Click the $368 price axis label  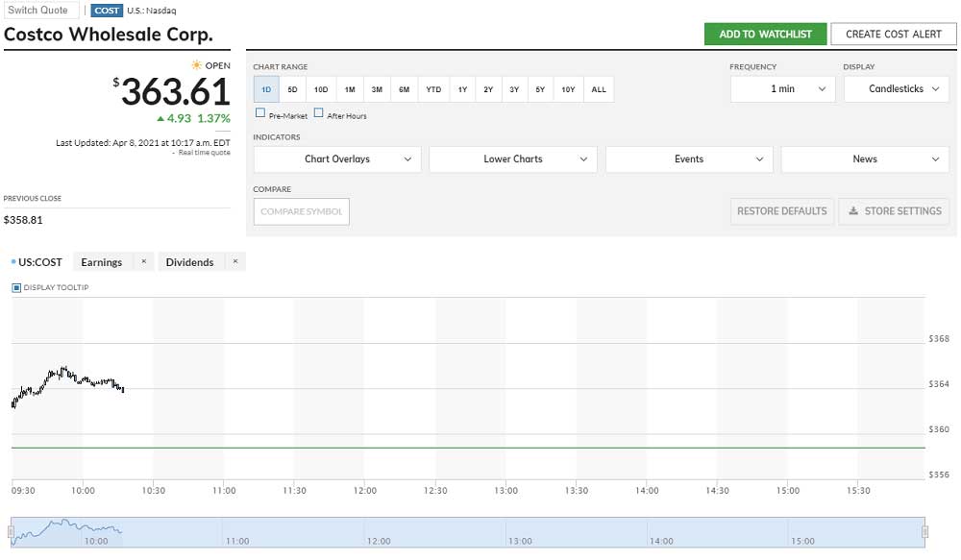coord(939,339)
